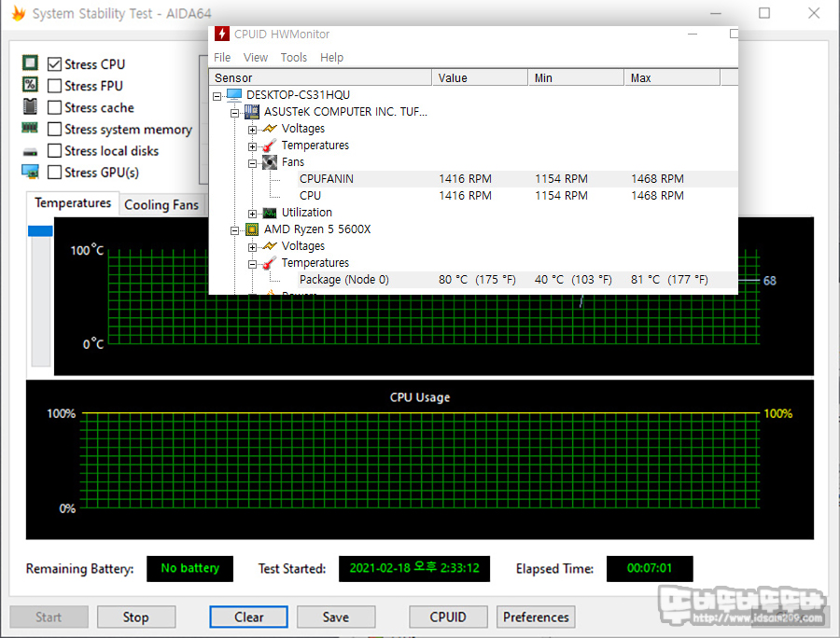Click the monitor icon beside Stress GPU(s)
This screenshot has width=840, height=638.
[30, 172]
